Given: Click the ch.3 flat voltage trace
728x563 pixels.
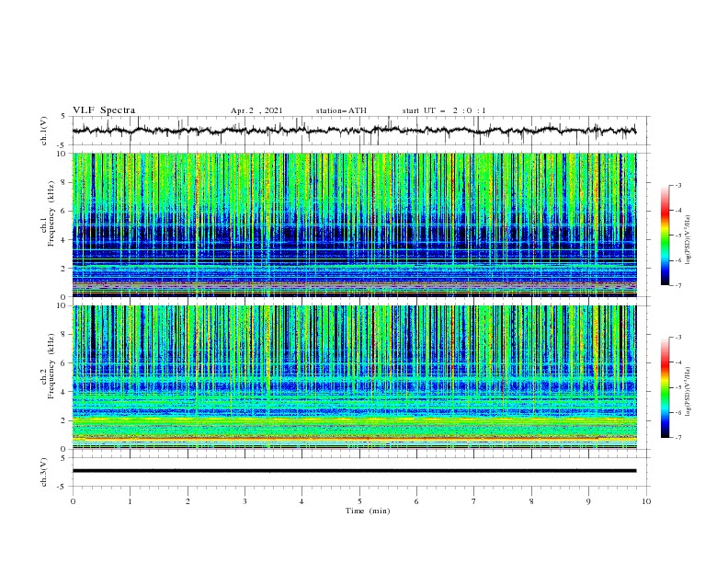Looking at the screenshot, I should pyautogui.click(x=354, y=471).
